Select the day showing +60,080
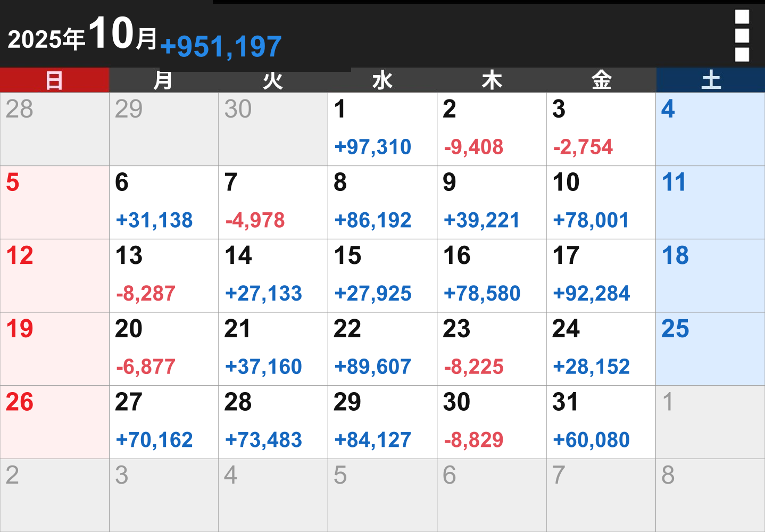This screenshot has height=532, width=765. pyautogui.click(x=601, y=422)
